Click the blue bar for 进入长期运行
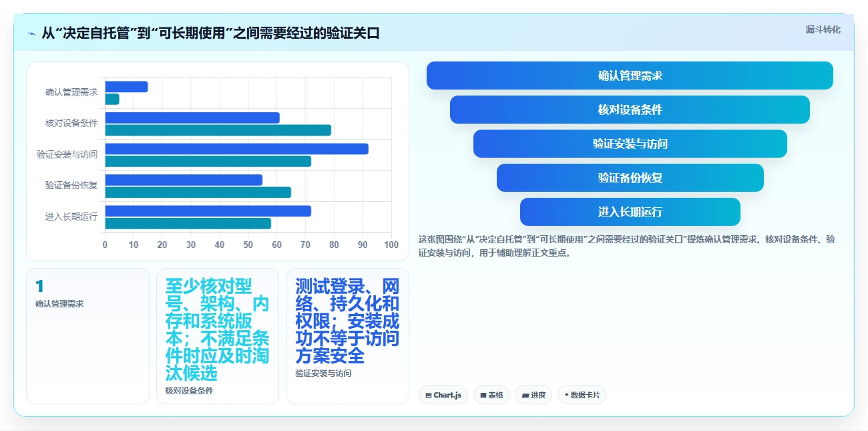Screen dimensions: 868x431 point(208,211)
